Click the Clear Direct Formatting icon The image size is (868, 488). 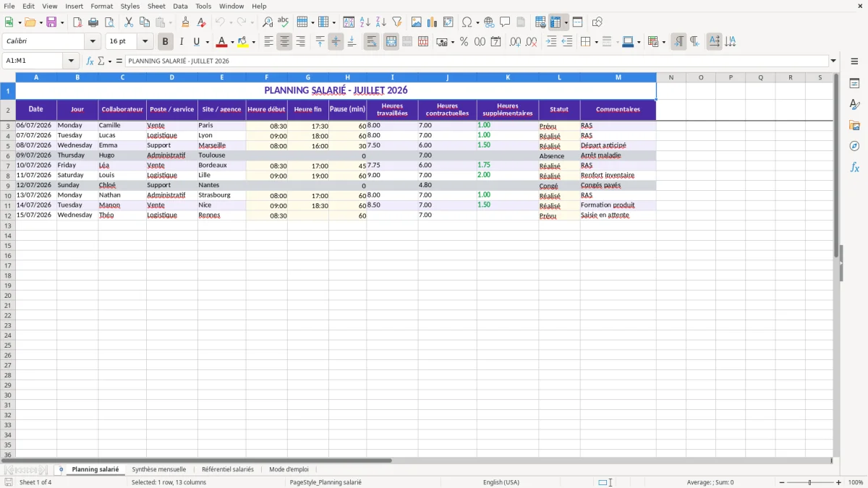202,22
